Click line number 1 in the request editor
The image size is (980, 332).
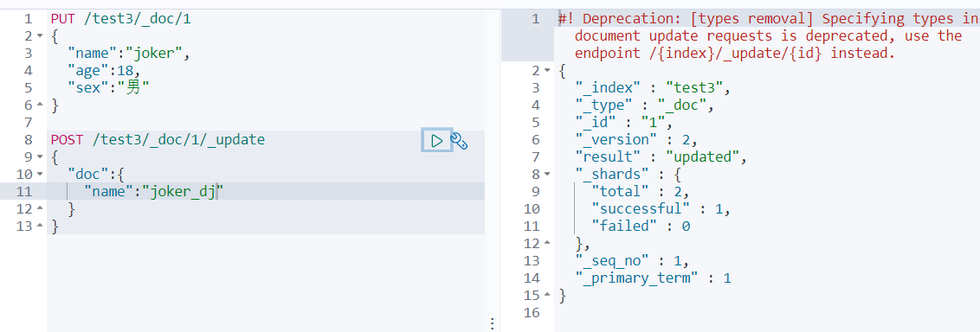(27, 19)
